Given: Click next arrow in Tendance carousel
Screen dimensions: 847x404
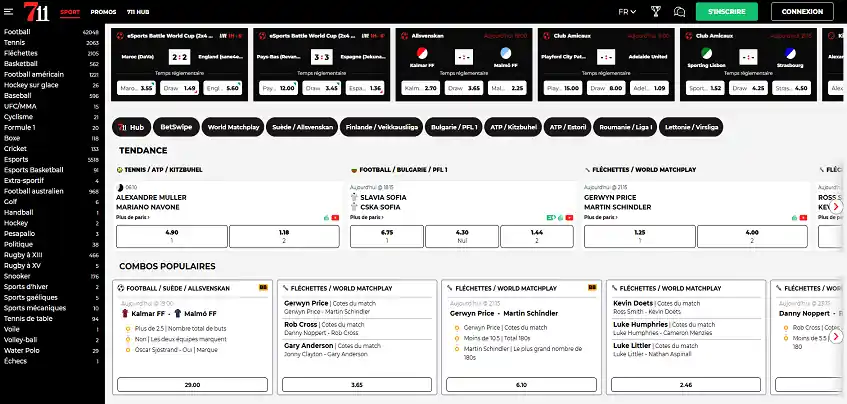Looking at the screenshot, I should pos(836,206).
